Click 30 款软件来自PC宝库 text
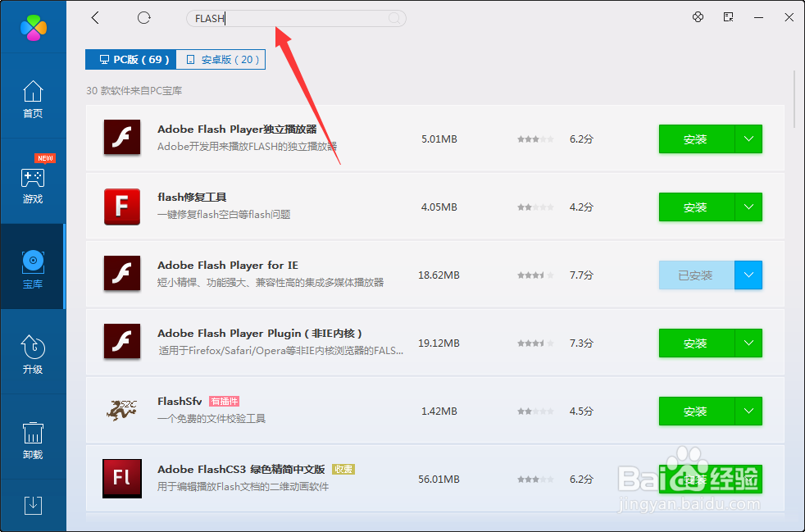805x532 pixels. [x=134, y=91]
